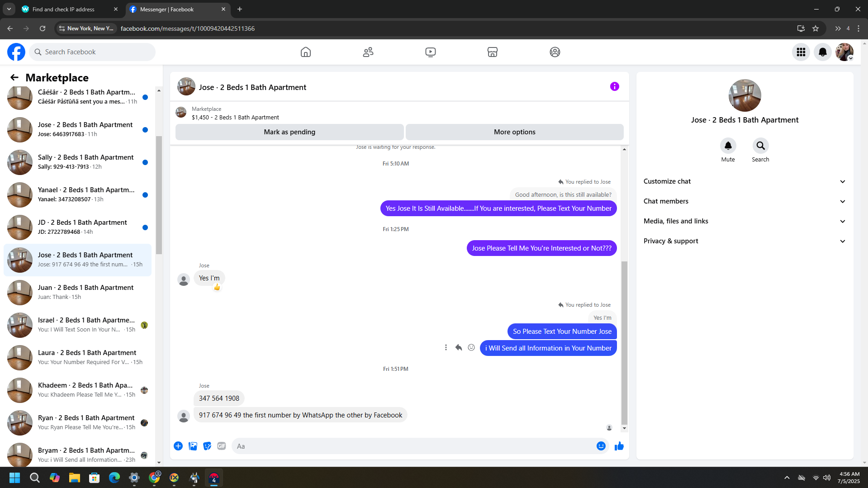This screenshot has height=488, width=868.
Task: Go back from the Marketplace chat list
Action: [x=14, y=77]
